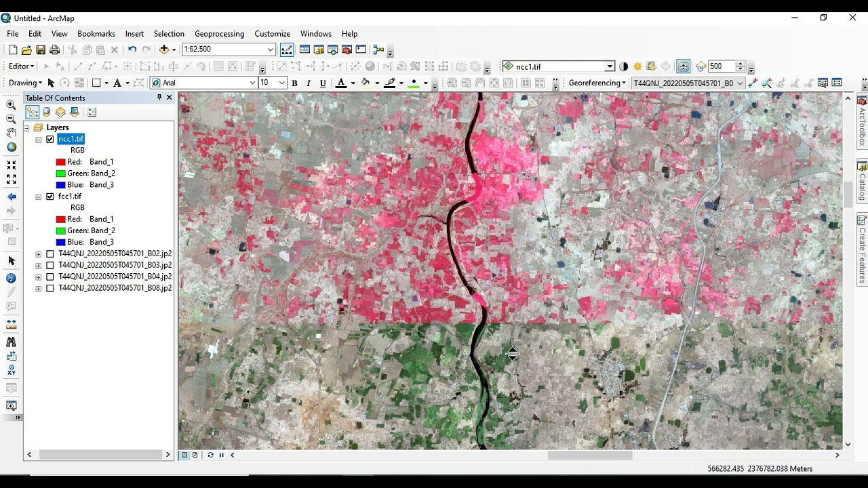The height and width of the screenshot is (488, 868).
Task: Open the Find binoculars tool
Action: [11, 342]
